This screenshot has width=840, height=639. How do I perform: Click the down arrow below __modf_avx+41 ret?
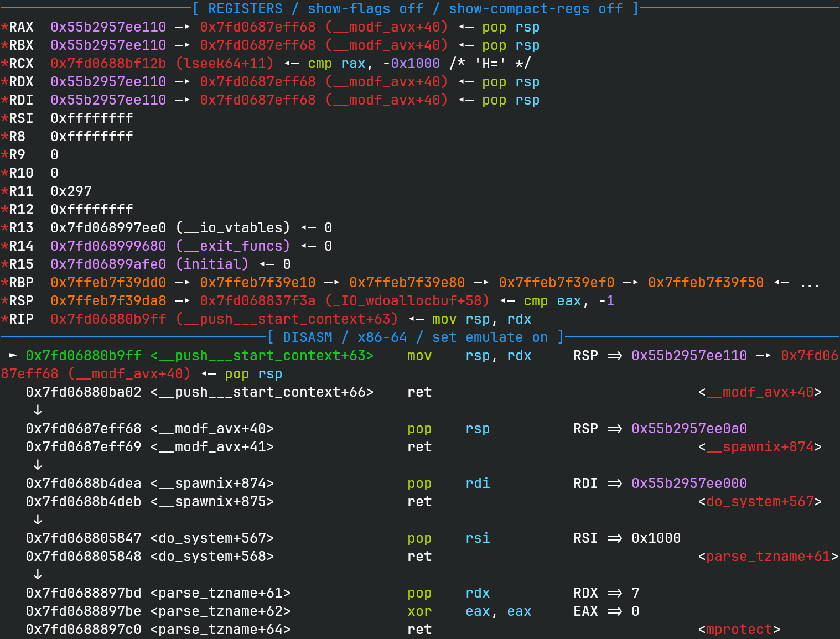click(38, 465)
